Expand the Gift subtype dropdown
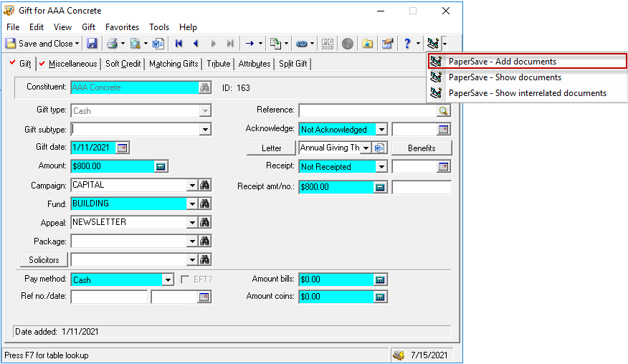The height and width of the screenshot is (364, 628). coord(205,130)
